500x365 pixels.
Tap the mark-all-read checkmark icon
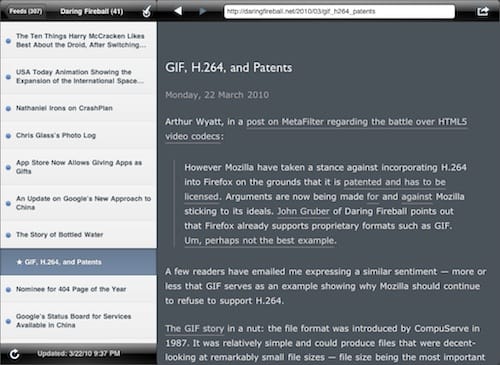(147, 11)
